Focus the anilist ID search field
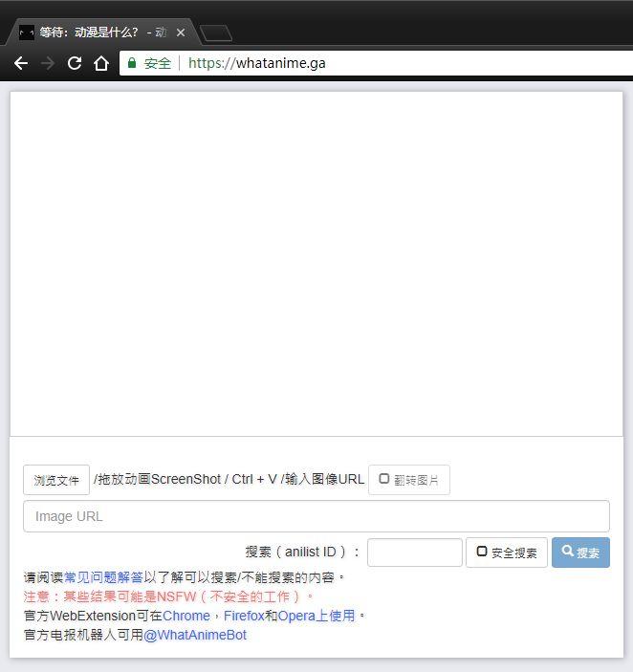This screenshot has height=672, width=633. click(414, 553)
